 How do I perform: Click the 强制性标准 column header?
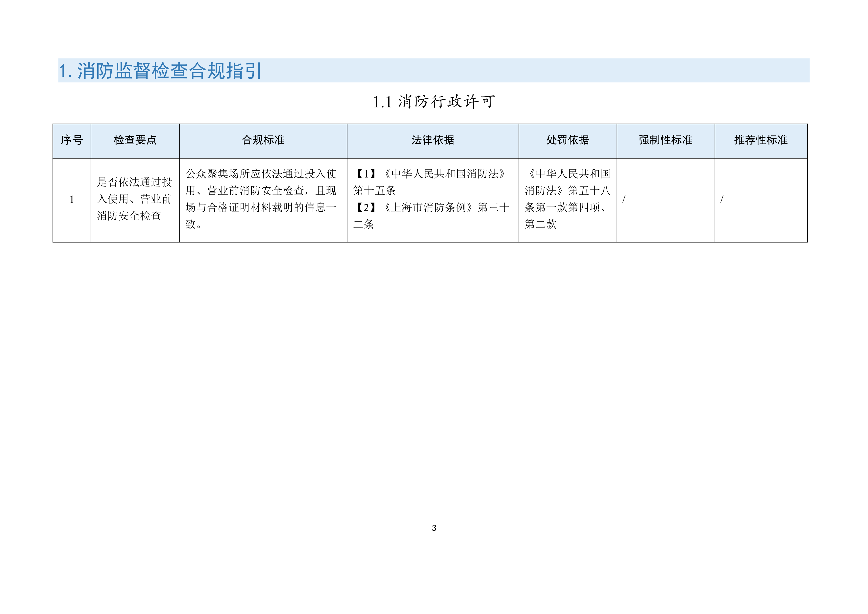point(665,140)
